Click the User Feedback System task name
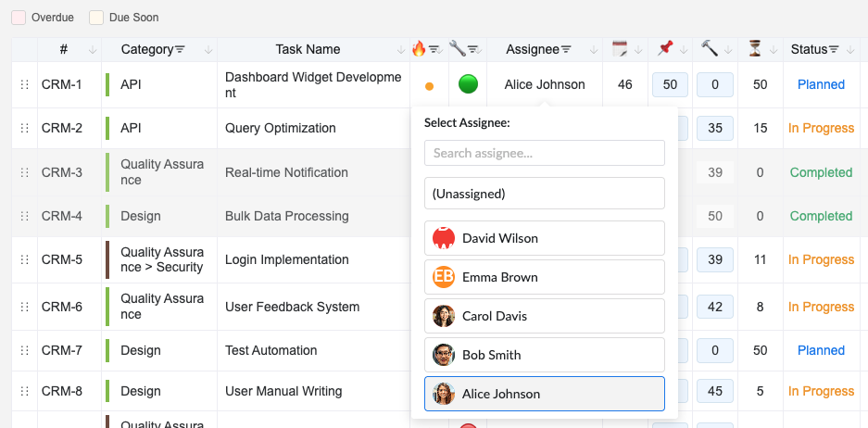The height and width of the screenshot is (428, 868). pos(293,307)
